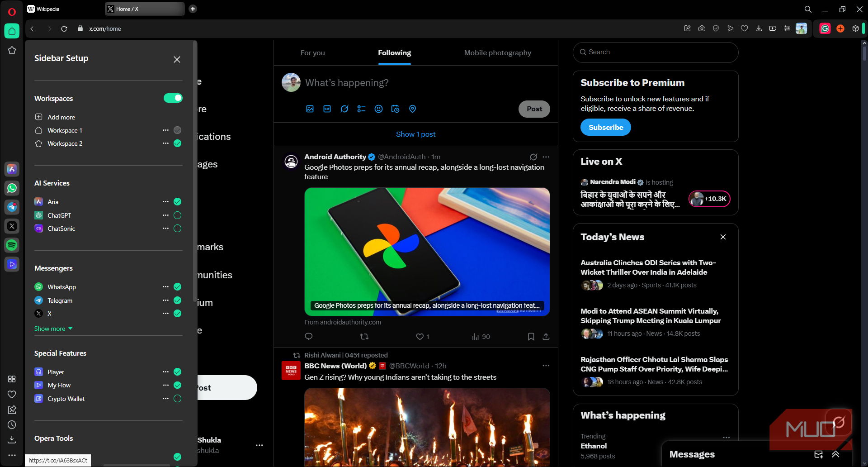This screenshot has width=868, height=467.
Task: Enable ChatSonic in sidebar
Action: tap(178, 228)
